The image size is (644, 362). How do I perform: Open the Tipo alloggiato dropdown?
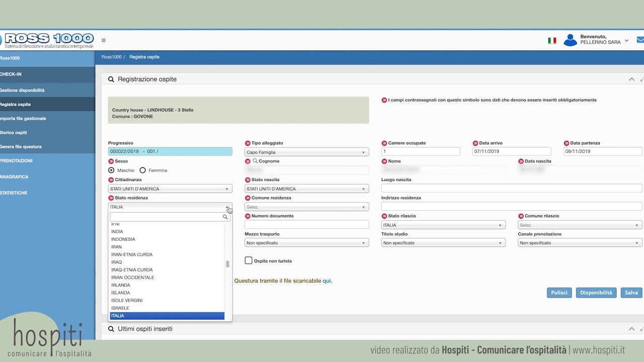point(307,152)
